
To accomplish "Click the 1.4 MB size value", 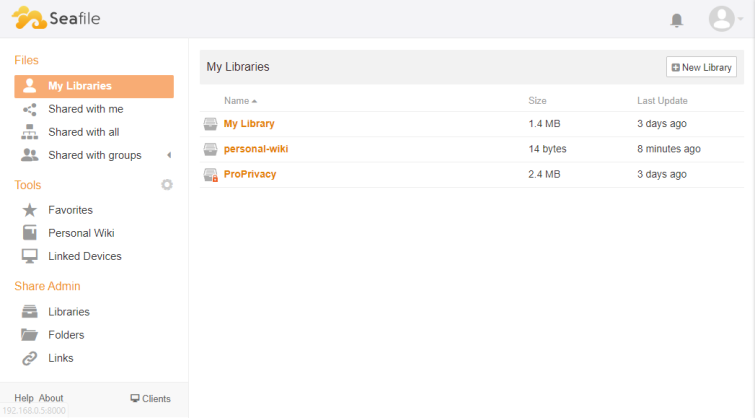I will [x=544, y=124].
